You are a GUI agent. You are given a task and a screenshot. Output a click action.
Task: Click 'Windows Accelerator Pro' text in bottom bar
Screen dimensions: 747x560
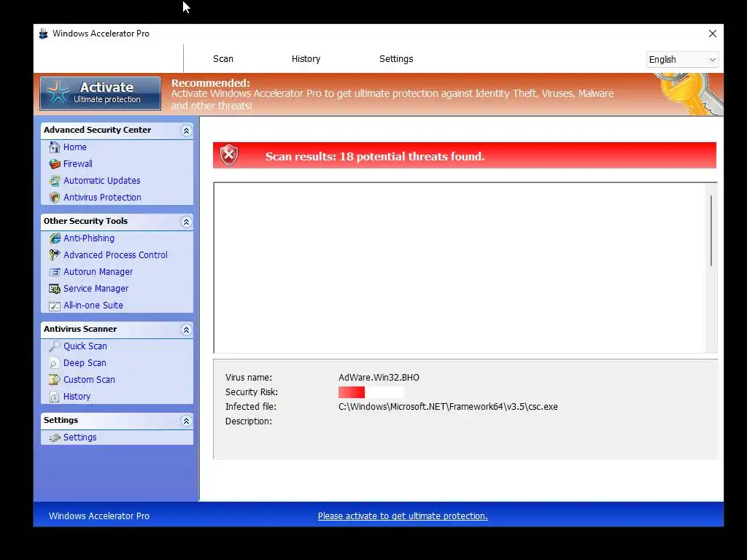pos(99,516)
